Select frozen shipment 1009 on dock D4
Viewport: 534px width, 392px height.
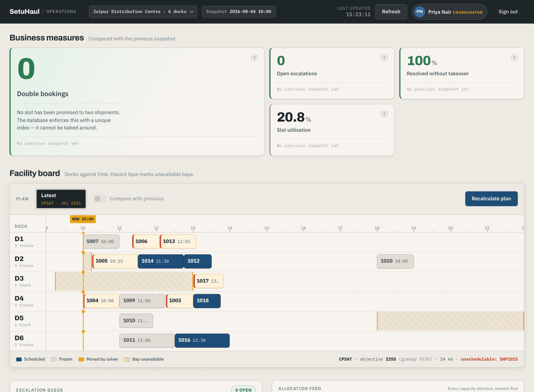[x=143, y=301]
